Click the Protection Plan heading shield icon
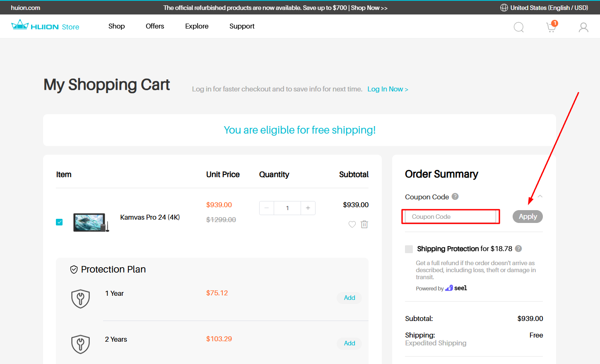This screenshot has width=600, height=364. 74,270
